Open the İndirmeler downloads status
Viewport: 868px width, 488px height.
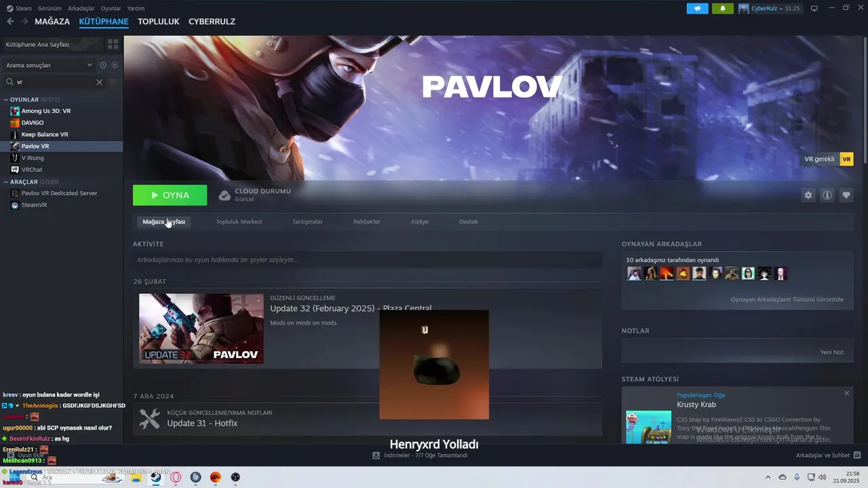(x=420, y=455)
